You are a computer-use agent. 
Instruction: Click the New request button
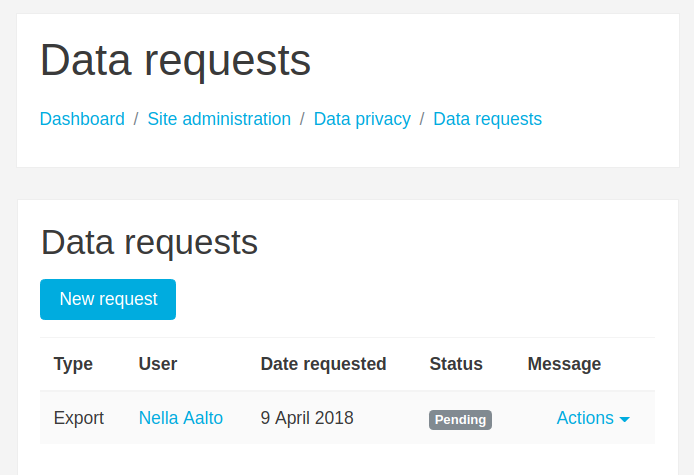(x=108, y=299)
